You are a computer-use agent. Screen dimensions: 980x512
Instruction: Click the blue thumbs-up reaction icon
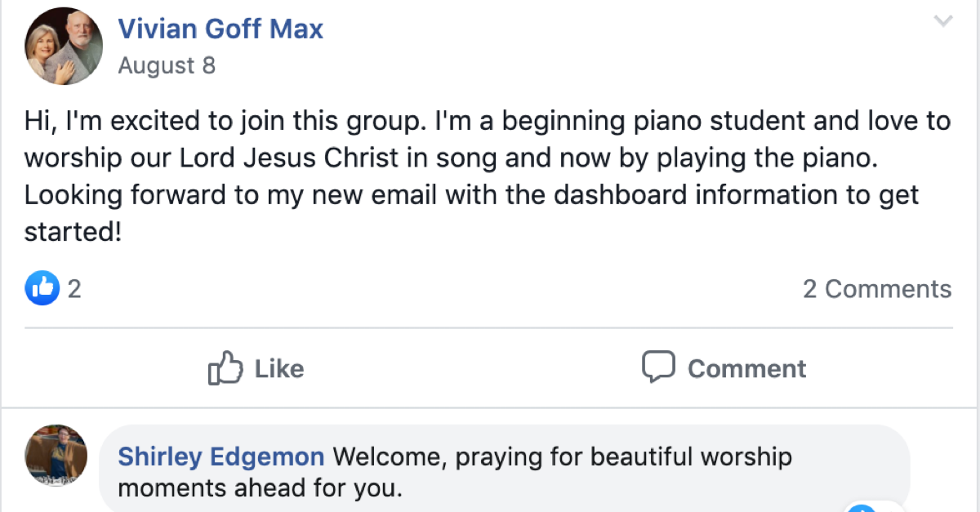pos(42,288)
